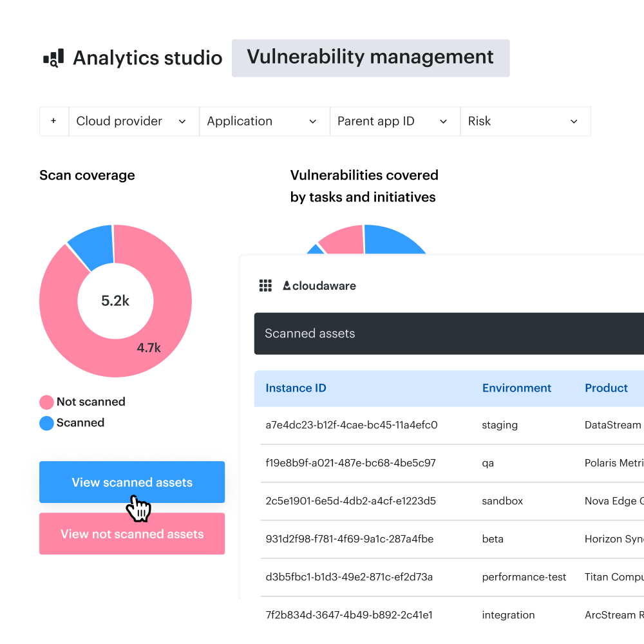644x644 pixels.
Task: Open the app launcher grid icon
Action: tap(265, 285)
